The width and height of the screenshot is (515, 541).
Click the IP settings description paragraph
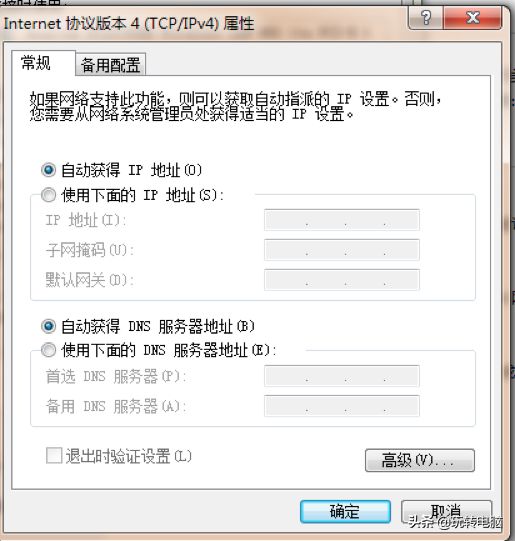pyautogui.click(x=235, y=106)
